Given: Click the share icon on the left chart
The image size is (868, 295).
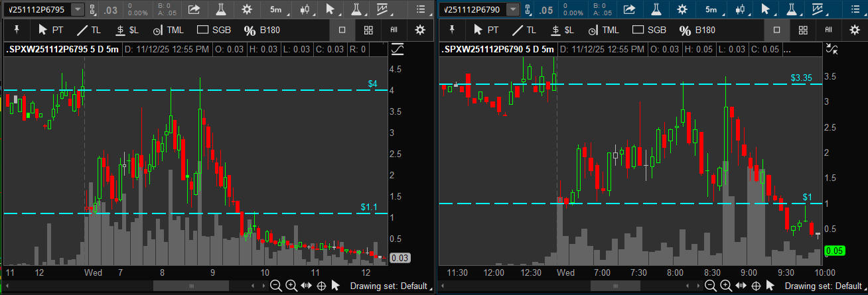Looking at the screenshot, I should 194,9.
